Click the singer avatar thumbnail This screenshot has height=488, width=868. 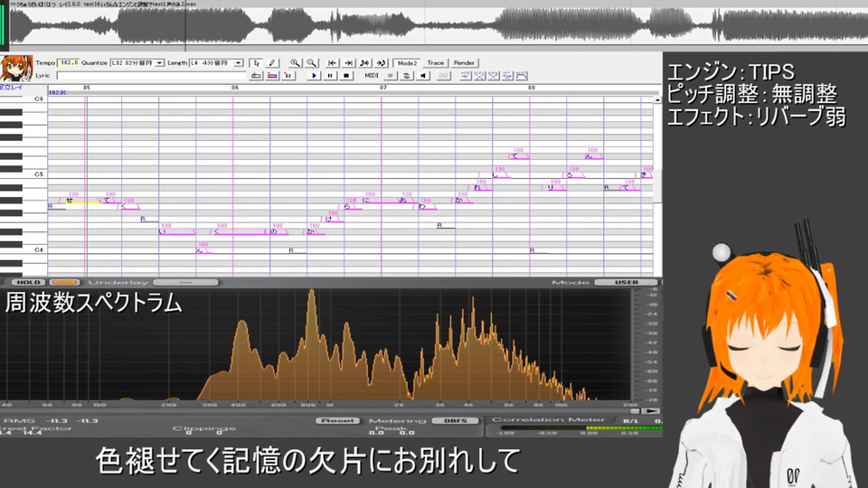[16, 69]
